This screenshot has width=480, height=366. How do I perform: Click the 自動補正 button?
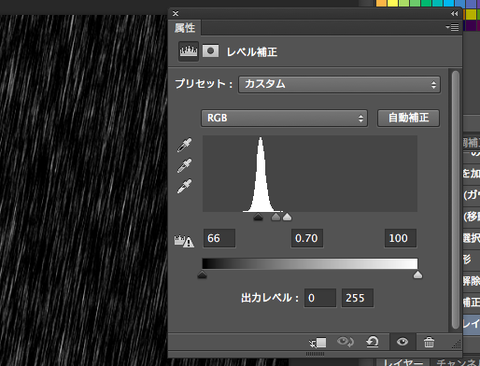click(409, 118)
